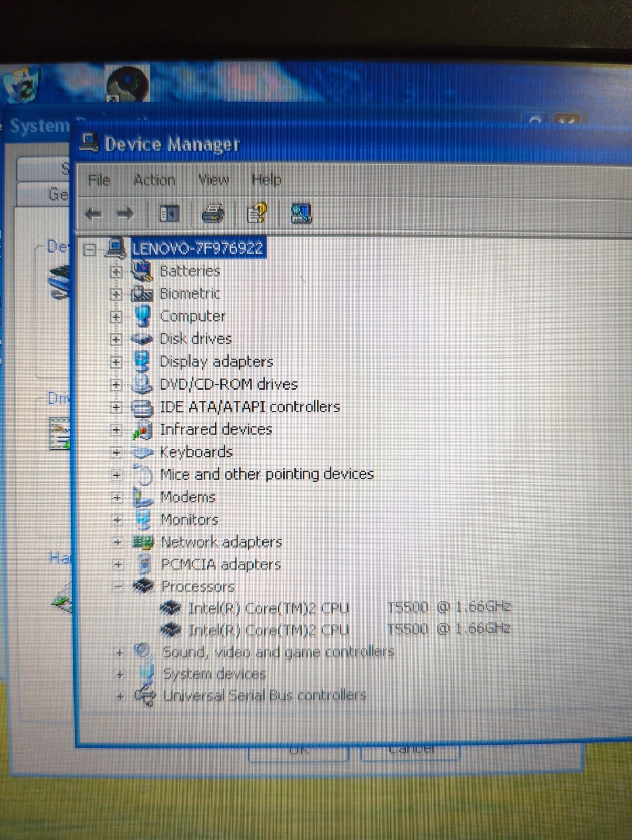Viewport: 632px width, 840px height.
Task: Expand the System devices category
Action: (120, 675)
